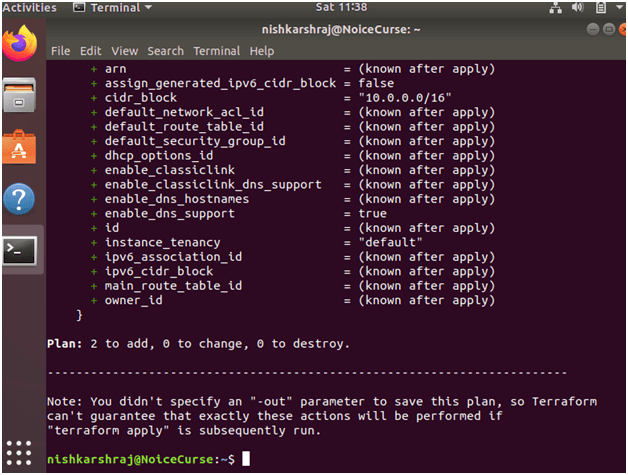Click the battery status icon
This screenshot has width=628, height=475.
pos(600,8)
